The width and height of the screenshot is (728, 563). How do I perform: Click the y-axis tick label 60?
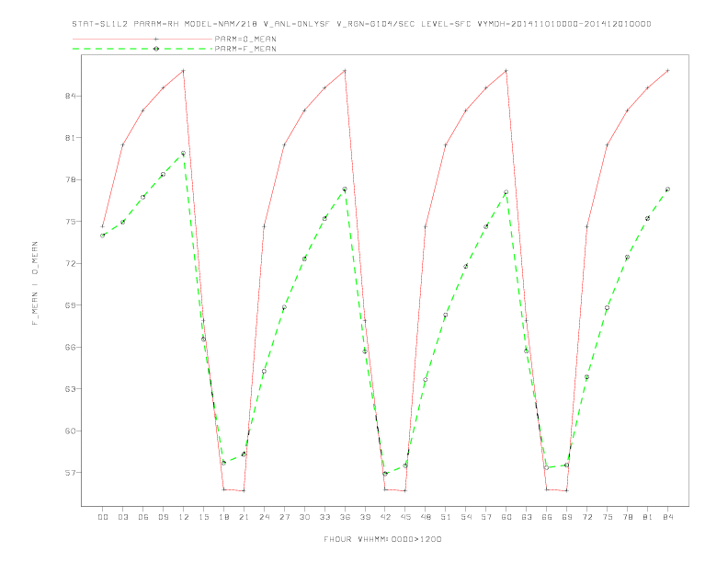coord(71,431)
